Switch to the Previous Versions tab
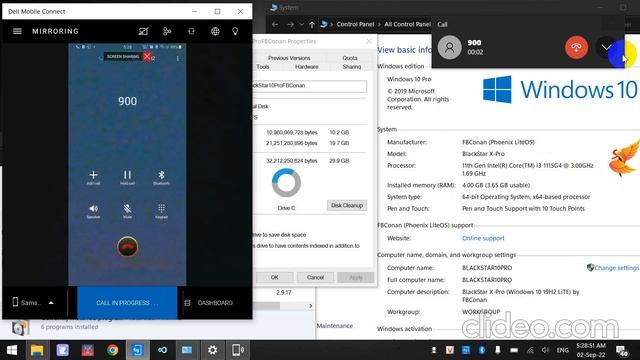The height and width of the screenshot is (360, 640). pyautogui.click(x=289, y=58)
